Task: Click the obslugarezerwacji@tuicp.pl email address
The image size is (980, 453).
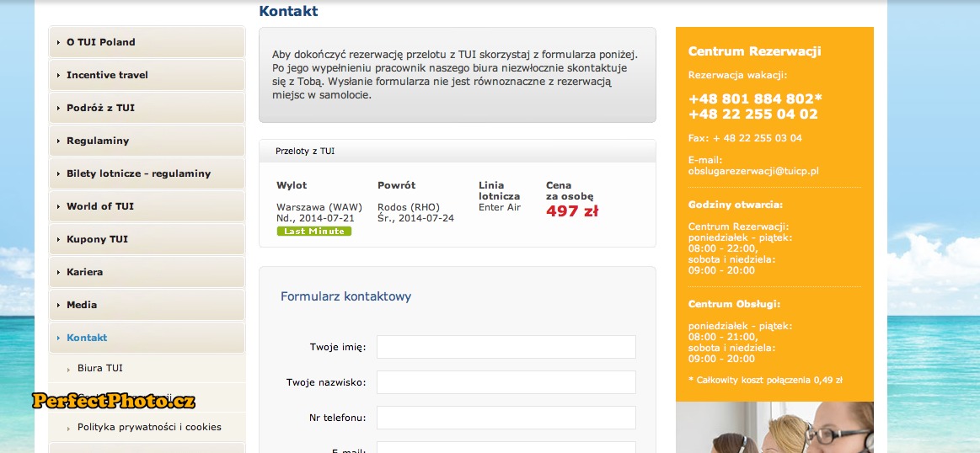Action: coord(753,171)
